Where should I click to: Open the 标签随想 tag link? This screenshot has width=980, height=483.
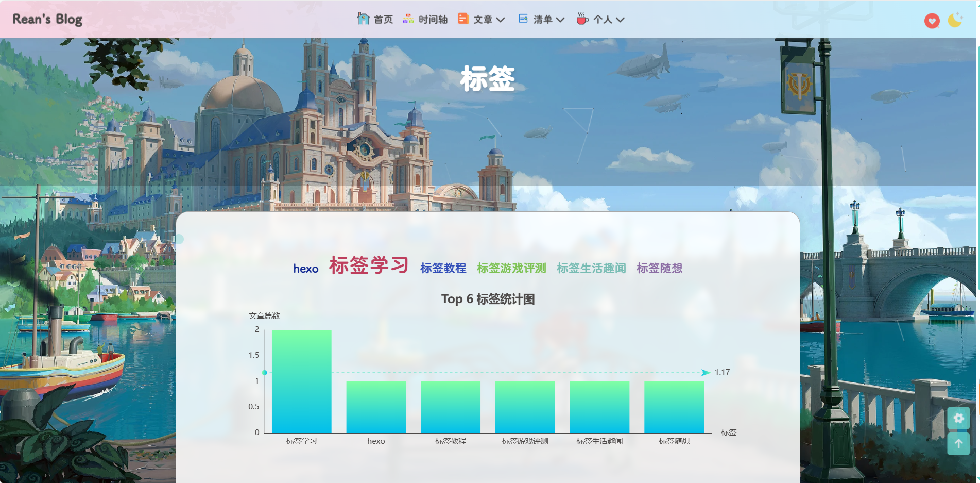click(x=659, y=268)
